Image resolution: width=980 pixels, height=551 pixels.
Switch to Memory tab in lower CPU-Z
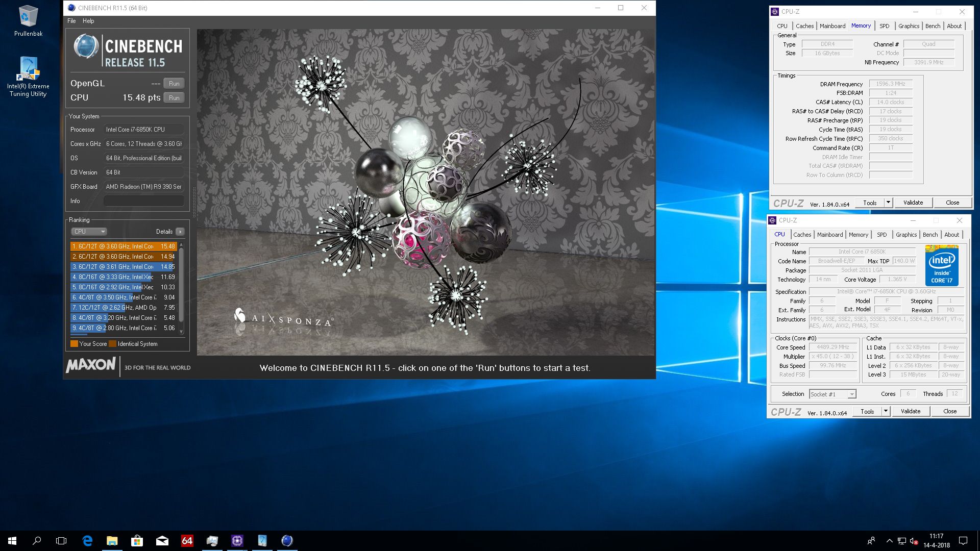tap(859, 235)
